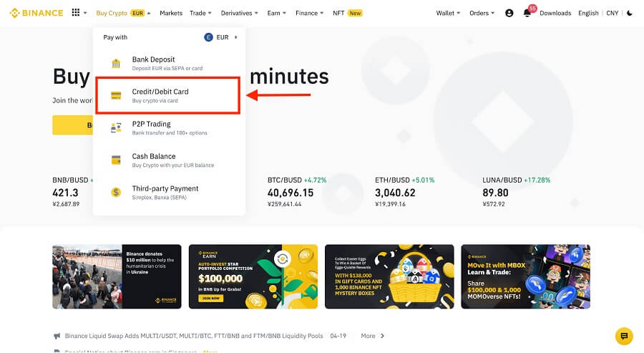Expand the Trade dropdown menu
This screenshot has width=644, height=353.
coord(200,13)
